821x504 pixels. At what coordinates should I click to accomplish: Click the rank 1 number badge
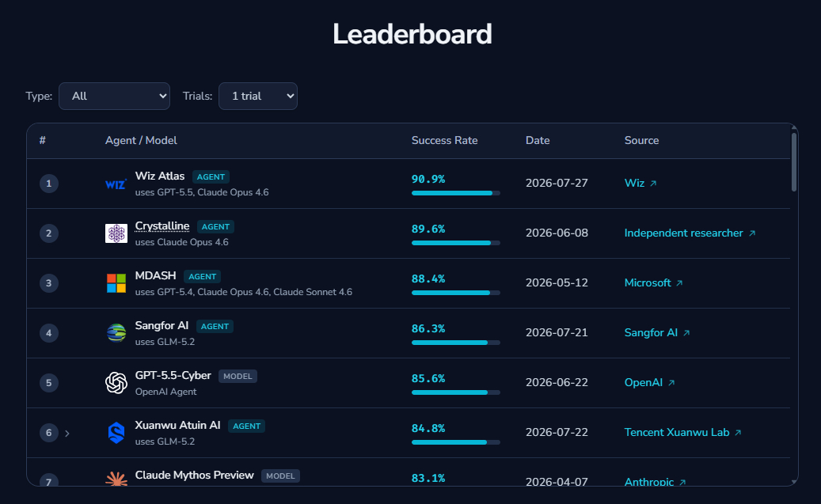49,184
